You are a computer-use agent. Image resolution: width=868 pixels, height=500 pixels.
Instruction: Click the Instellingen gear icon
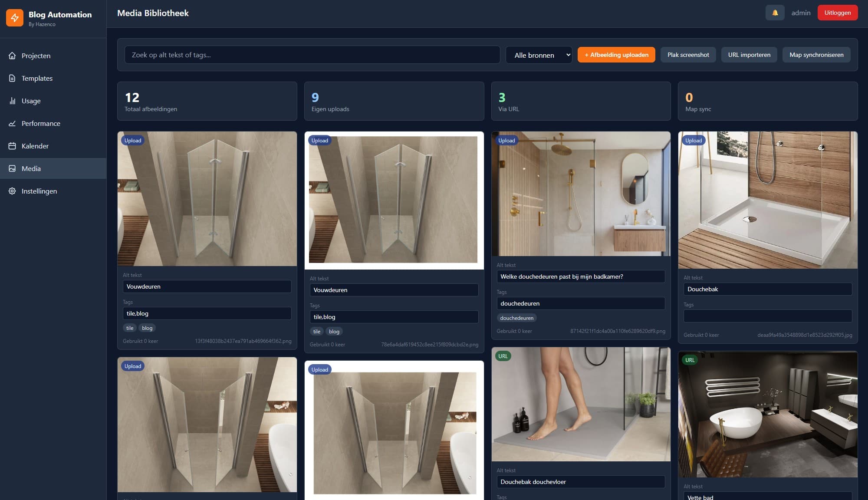tap(12, 191)
